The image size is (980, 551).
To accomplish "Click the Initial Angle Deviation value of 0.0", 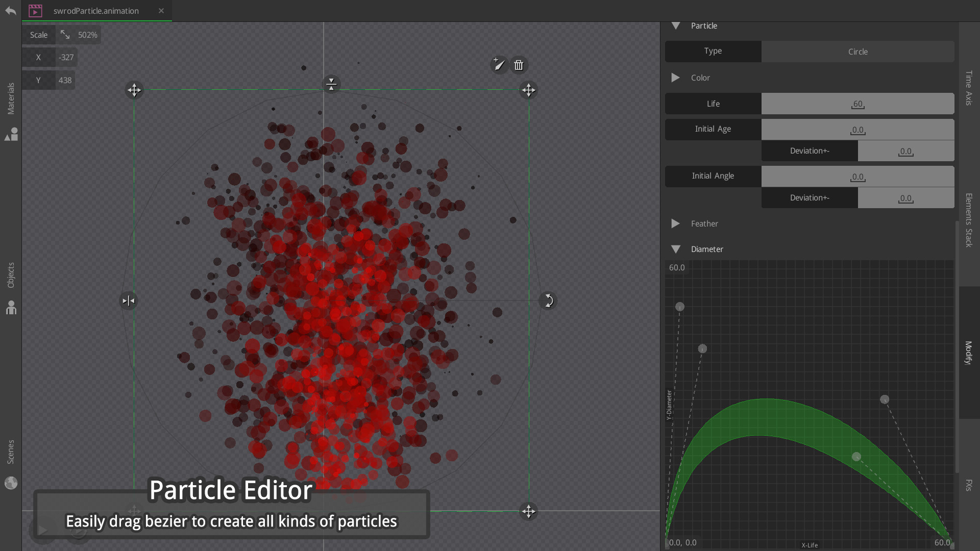I will click(906, 198).
